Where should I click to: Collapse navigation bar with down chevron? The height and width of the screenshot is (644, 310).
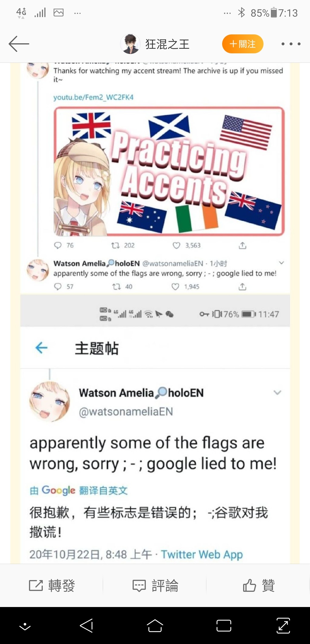(x=25, y=626)
